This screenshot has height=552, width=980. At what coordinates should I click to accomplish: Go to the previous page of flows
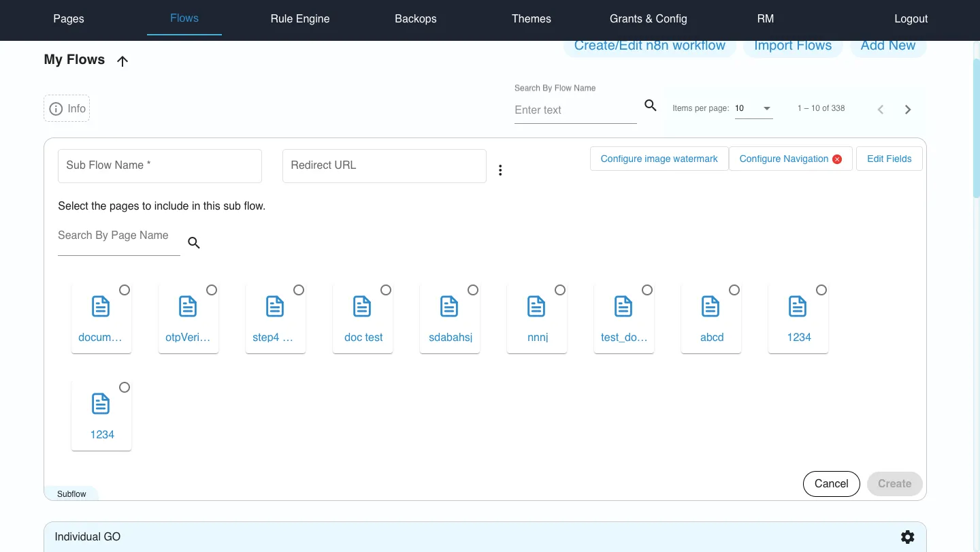(881, 110)
